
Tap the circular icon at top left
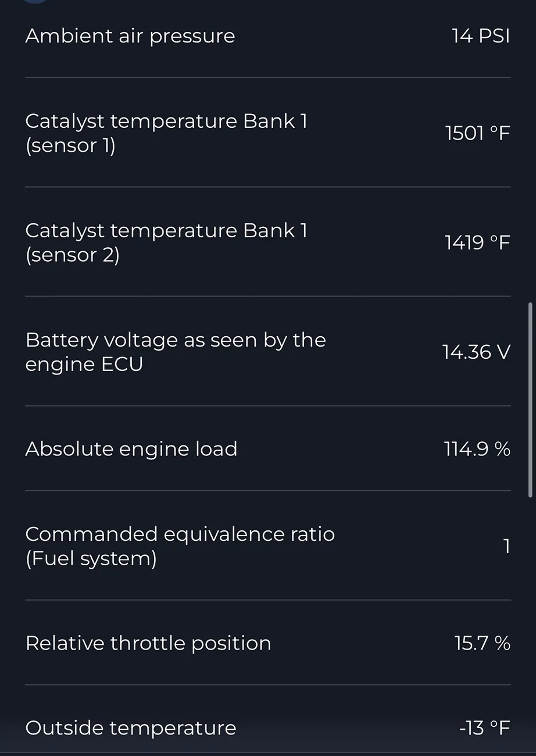pyautogui.click(x=36, y=2)
